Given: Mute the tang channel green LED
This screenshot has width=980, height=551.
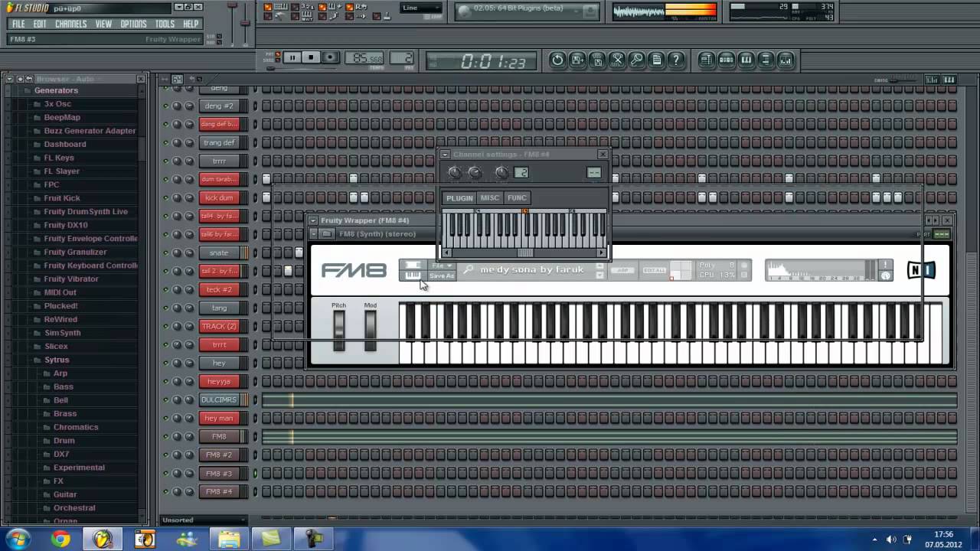Looking at the screenshot, I should click(x=165, y=308).
